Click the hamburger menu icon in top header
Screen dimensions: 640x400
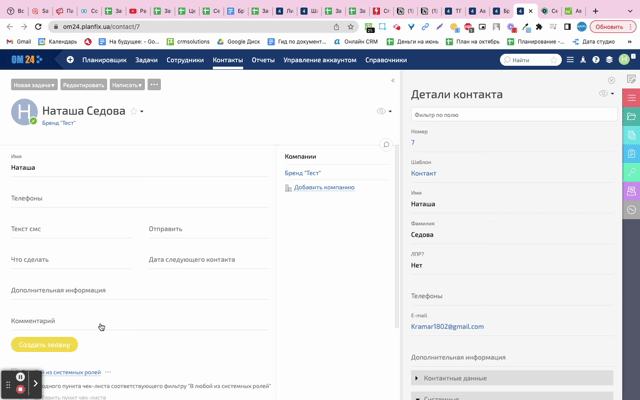(570, 60)
